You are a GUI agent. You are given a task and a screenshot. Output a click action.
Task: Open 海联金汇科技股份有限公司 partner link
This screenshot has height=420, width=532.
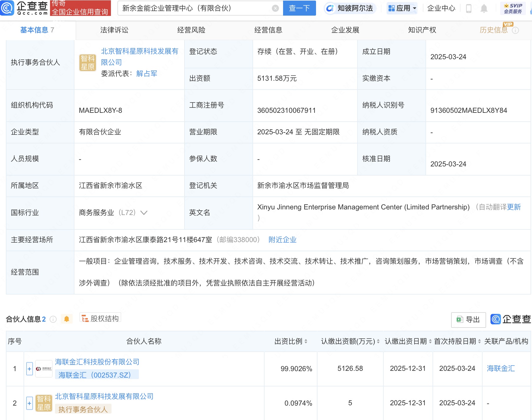(97, 362)
